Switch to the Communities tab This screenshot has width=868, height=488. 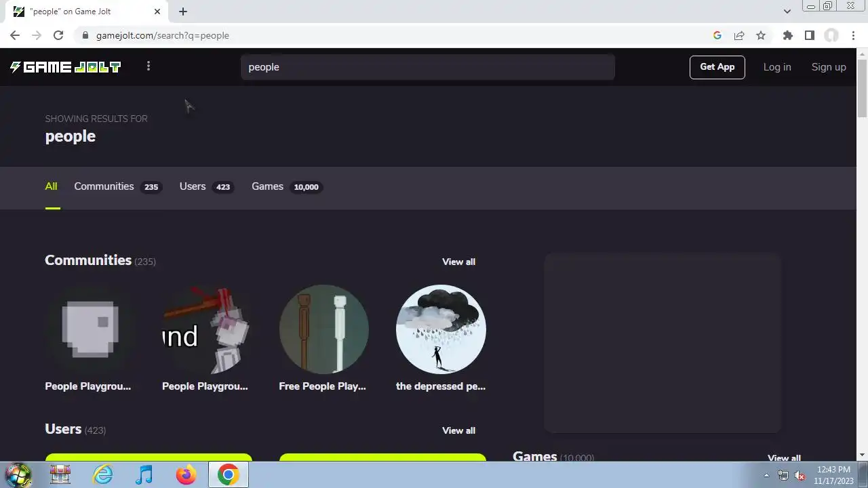pyautogui.click(x=117, y=186)
